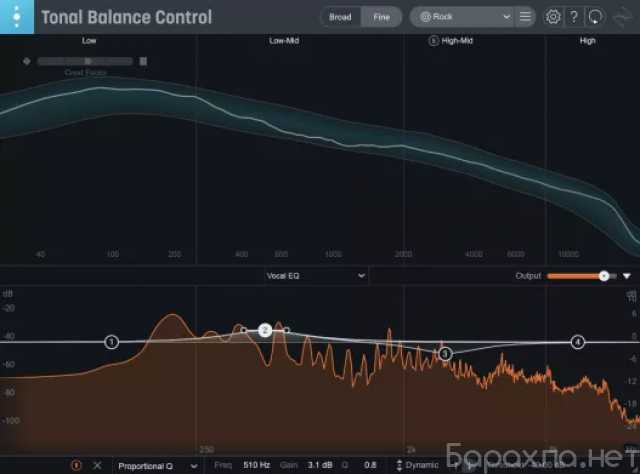Viewport: 640px width, 474px height.
Task: Click the Output label
Action: point(528,276)
